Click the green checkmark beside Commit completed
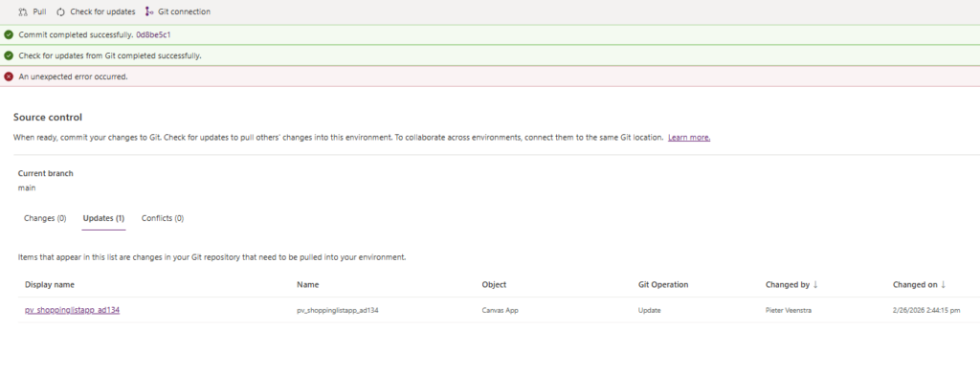 pos(9,34)
